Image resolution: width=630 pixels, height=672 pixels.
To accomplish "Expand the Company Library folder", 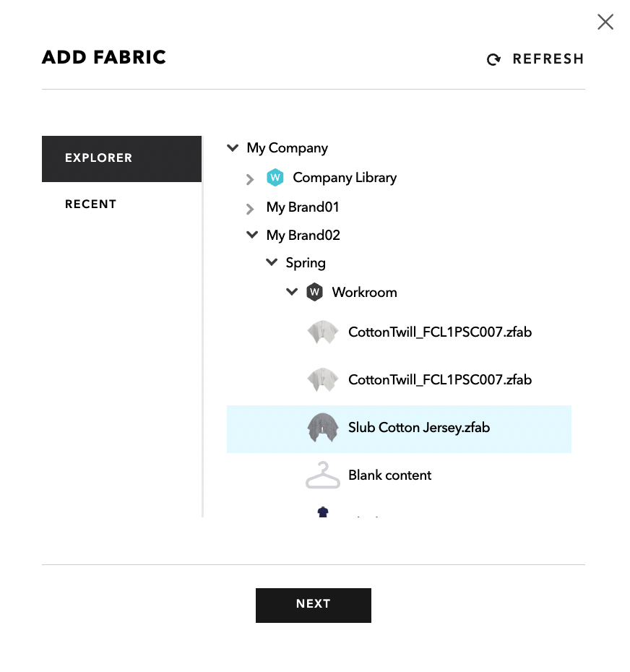I will pos(250,179).
